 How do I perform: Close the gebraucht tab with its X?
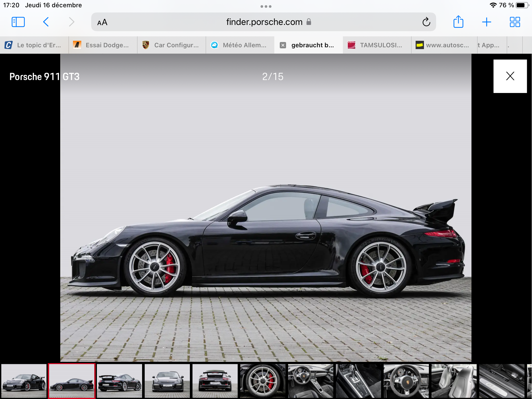click(x=283, y=45)
